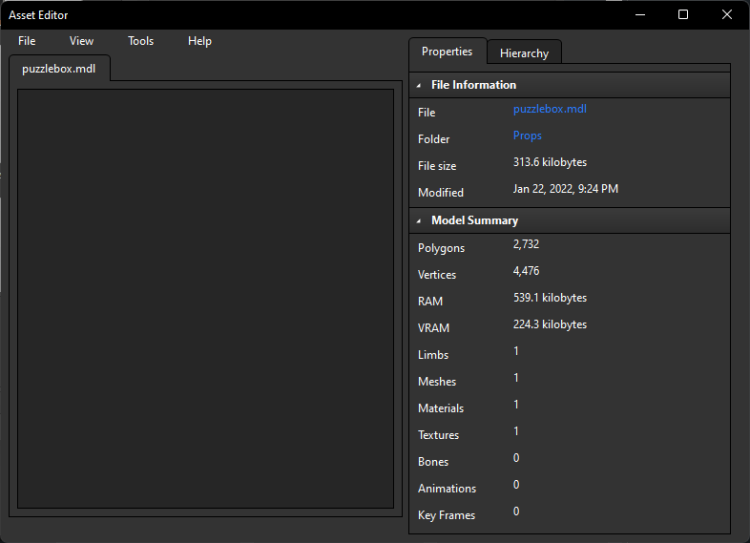Click the Model Summary section header
Image resolution: width=750 pixels, height=543 pixels.
[474, 220]
